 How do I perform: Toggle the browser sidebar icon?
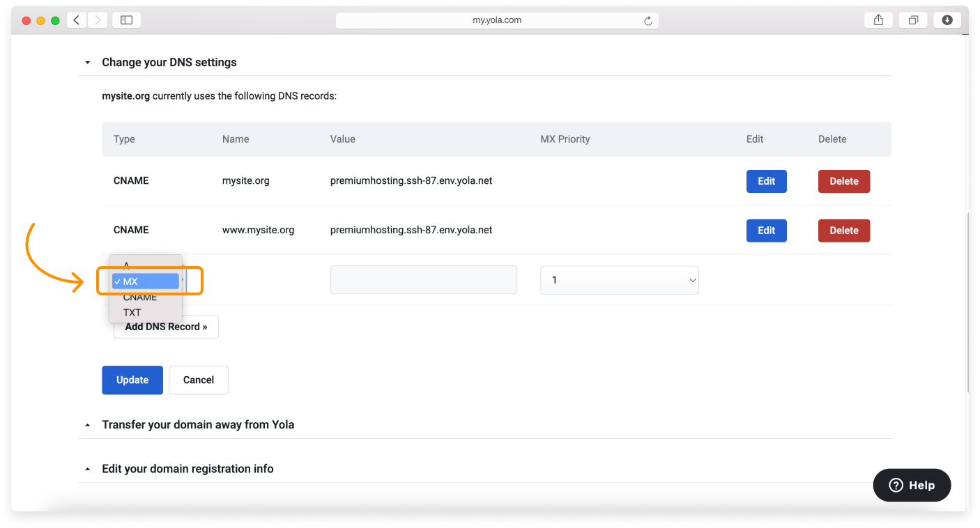126,20
